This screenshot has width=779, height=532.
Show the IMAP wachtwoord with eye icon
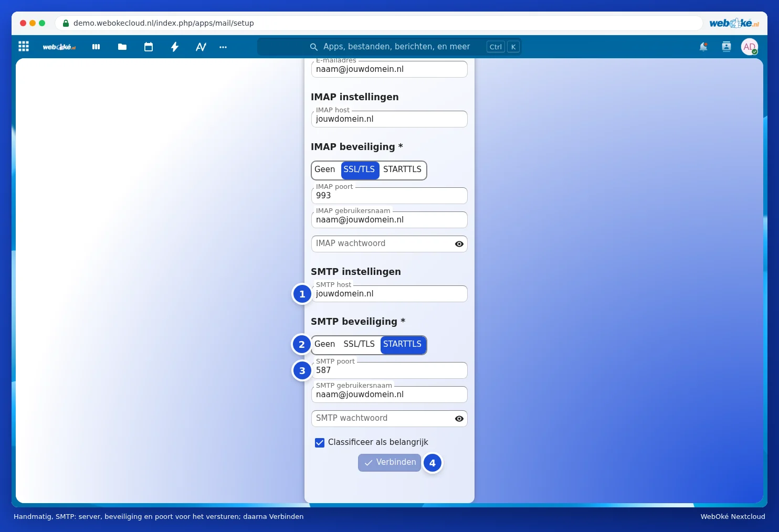coord(459,244)
